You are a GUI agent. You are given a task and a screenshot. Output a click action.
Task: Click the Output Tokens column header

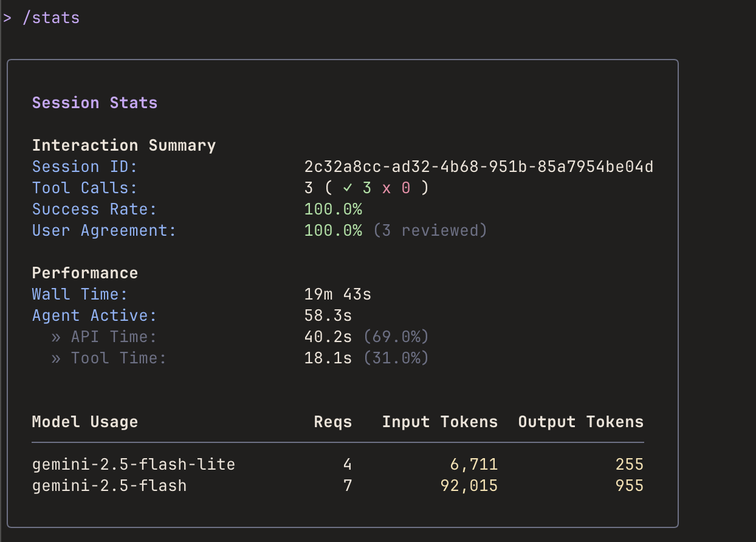pos(580,422)
